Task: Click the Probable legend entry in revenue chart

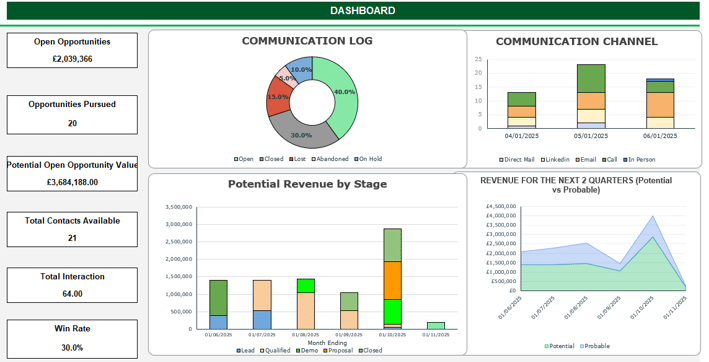Action: pyautogui.click(x=595, y=346)
